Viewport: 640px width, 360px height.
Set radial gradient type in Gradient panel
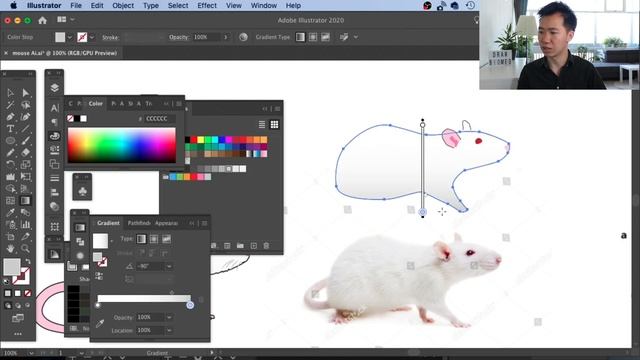[154, 239]
